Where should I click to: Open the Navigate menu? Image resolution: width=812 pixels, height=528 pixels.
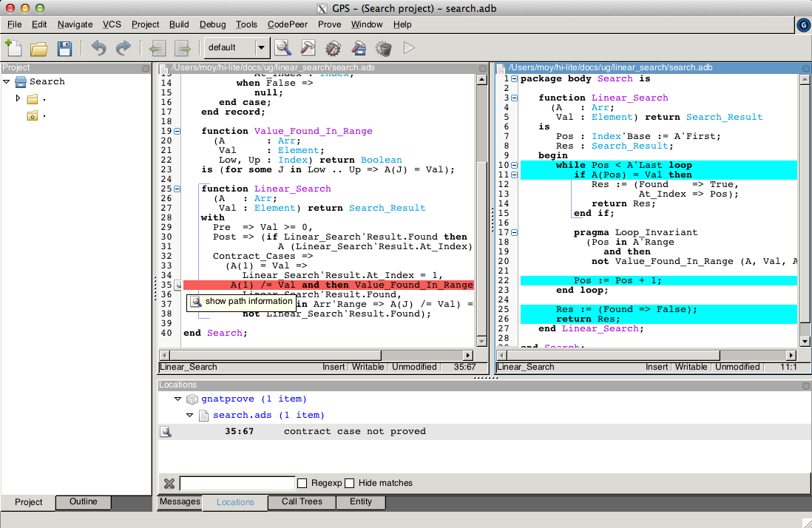coord(75,24)
